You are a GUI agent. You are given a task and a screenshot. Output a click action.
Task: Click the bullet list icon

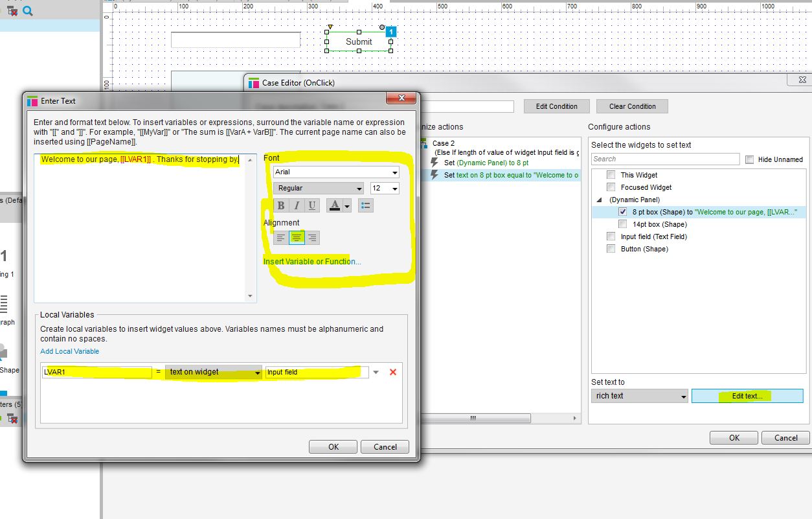click(x=366, y=205)
